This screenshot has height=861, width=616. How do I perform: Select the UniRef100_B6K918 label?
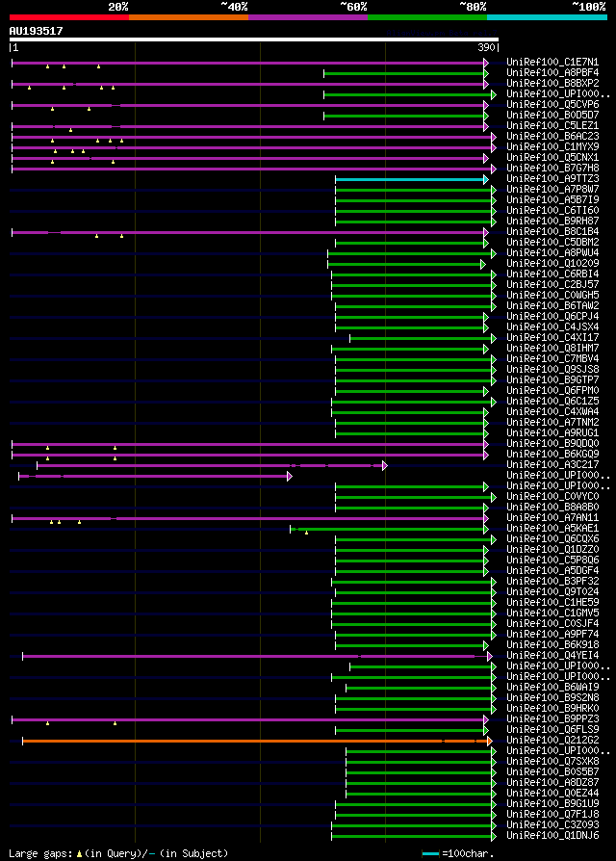[552, 644]
